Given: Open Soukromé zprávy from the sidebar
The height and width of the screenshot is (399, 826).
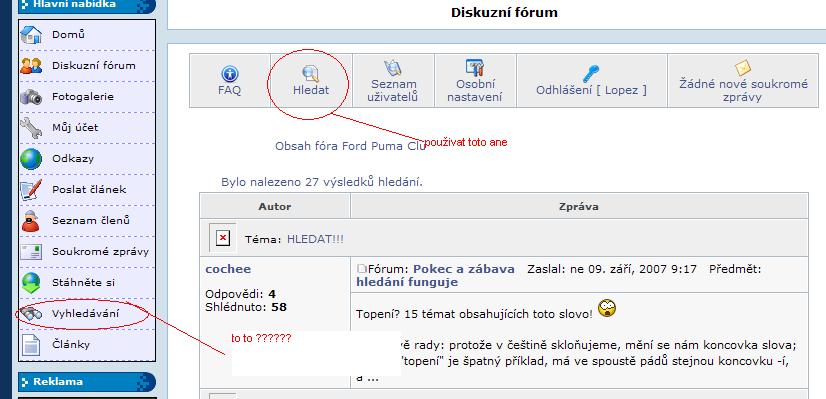Looking at the screenshot, I should pyautogui.click(x=100, y=252).
